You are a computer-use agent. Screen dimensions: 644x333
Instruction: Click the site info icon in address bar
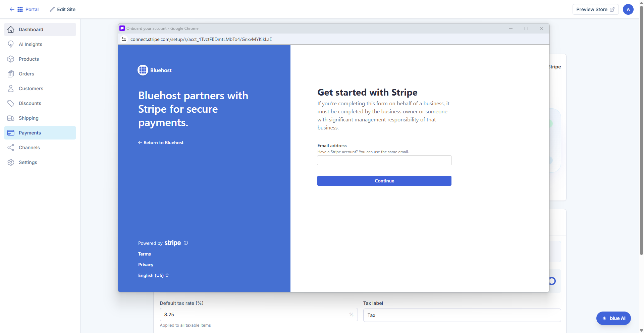(124, 39)
